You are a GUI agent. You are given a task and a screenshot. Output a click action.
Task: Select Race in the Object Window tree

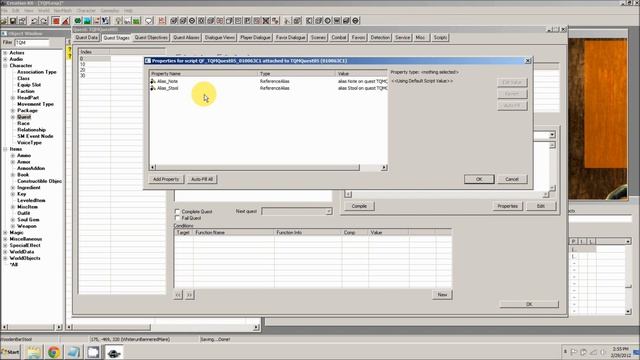click(23, 123)
